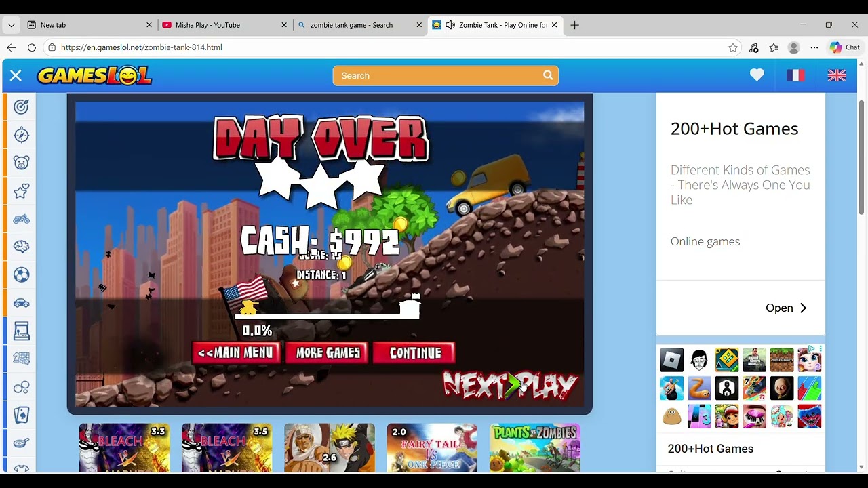The image size is (868, 488).
Task: Click the NextPlay logo in game
Action: [x=510, y=385]
